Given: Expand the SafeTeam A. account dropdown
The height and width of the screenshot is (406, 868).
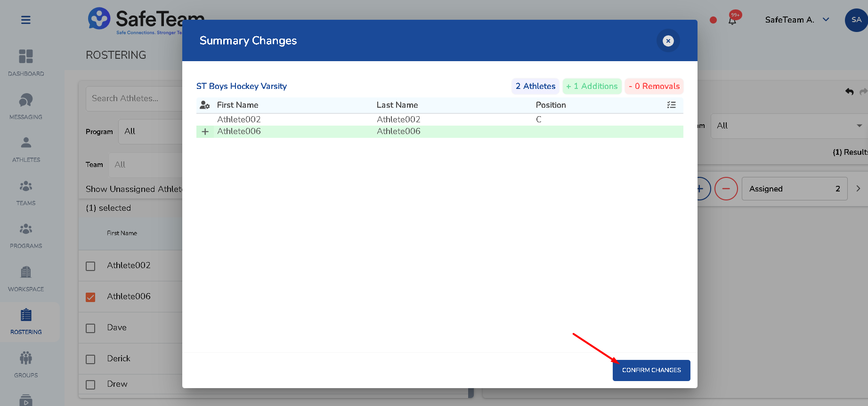Looking at the screenshot, I should coord(797,20).
